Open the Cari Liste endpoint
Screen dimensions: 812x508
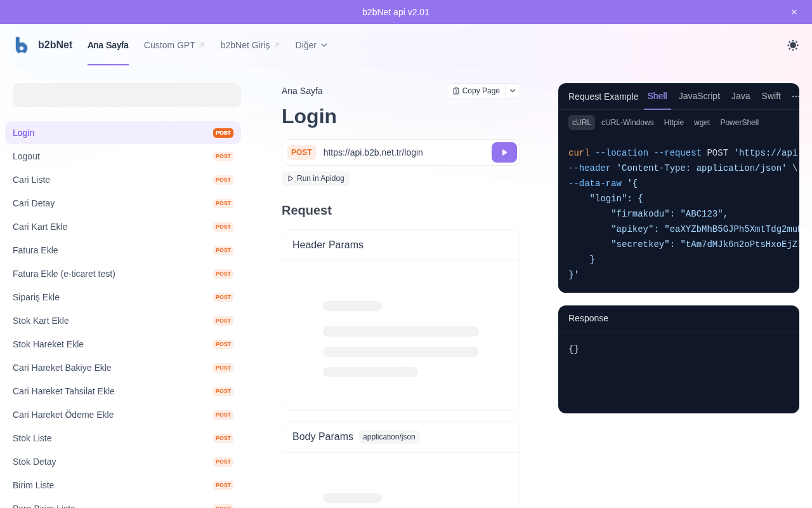[123, 180]
